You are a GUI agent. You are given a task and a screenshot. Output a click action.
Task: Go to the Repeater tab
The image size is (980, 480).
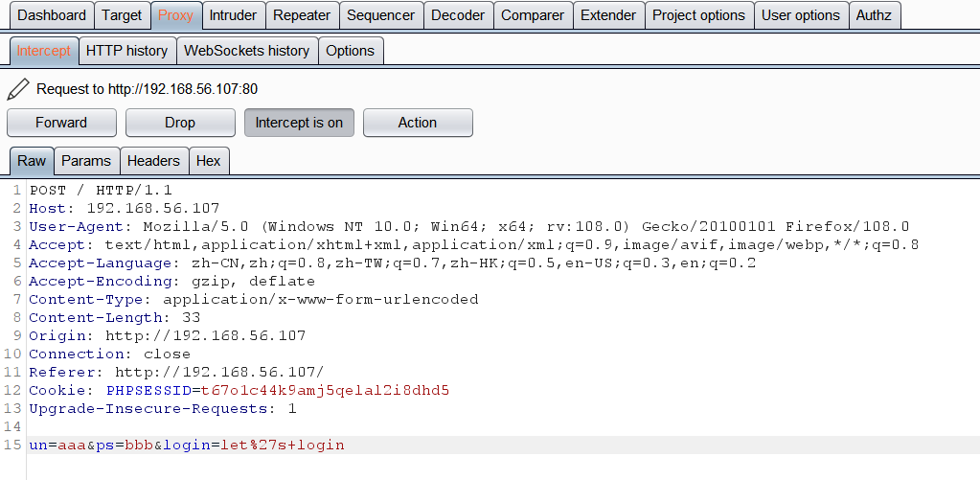pos(302,15)
